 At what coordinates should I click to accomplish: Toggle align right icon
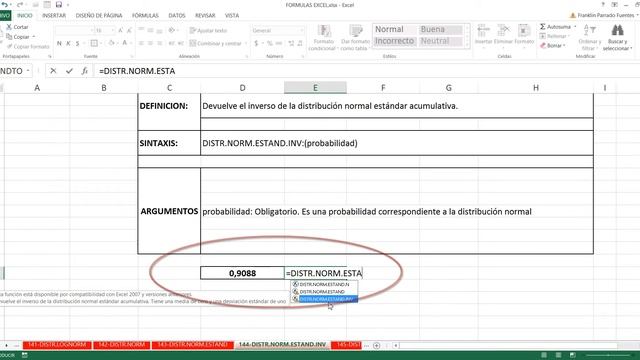(x=159, y=43)
